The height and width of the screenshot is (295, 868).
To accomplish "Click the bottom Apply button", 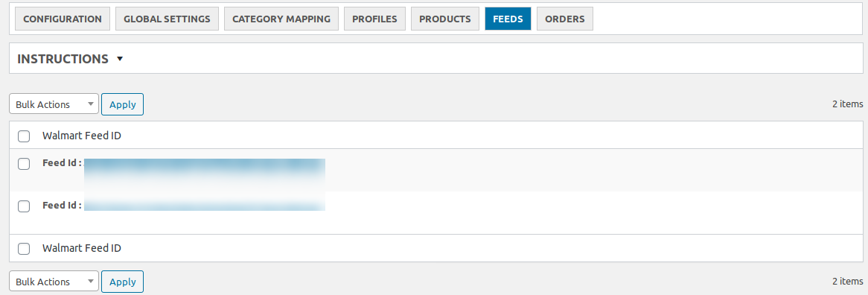I will tap(122, 281).
